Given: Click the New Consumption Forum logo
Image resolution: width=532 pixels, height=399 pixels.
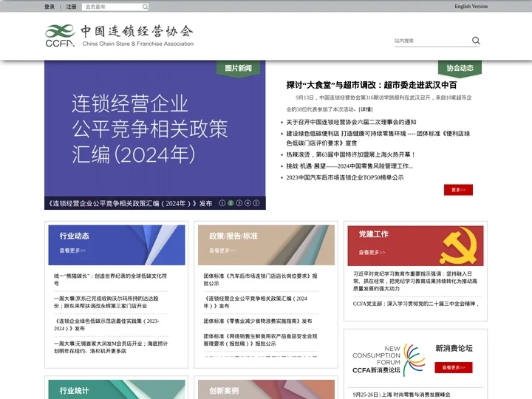Looking at the screenshot, I should tap(389, 360).
